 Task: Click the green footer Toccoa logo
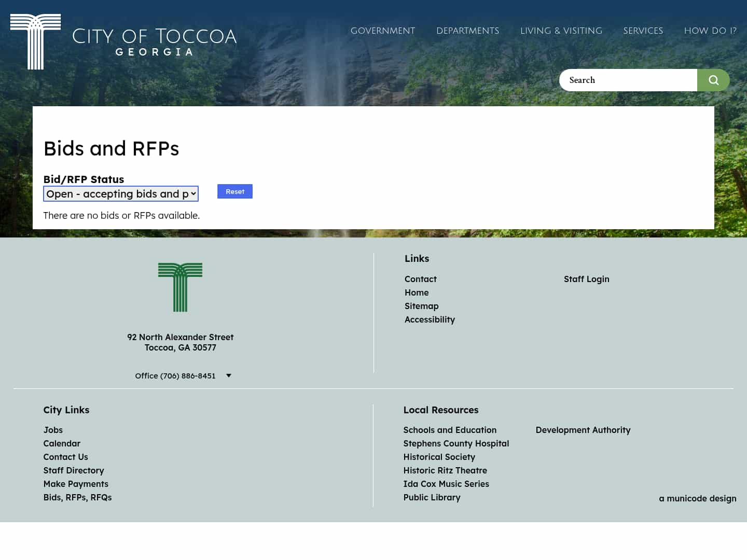click(x=180, y=287)
